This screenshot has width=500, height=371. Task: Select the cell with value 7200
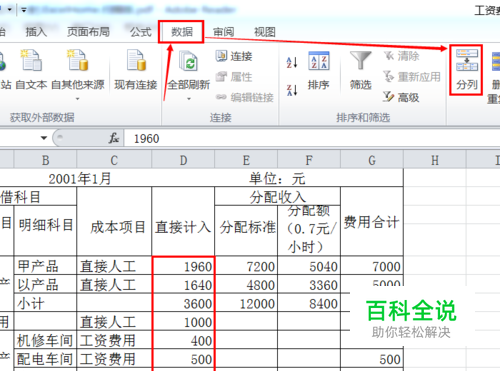tap(246, 266)
